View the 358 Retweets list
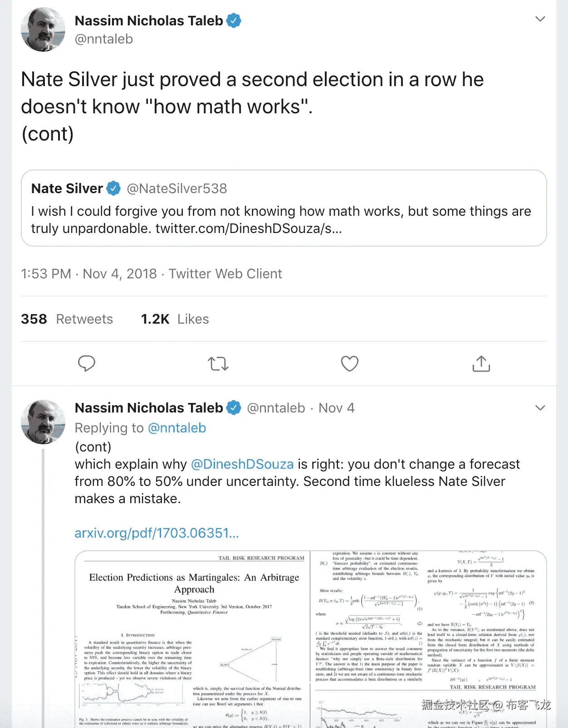568x728 pixels. 67,319
